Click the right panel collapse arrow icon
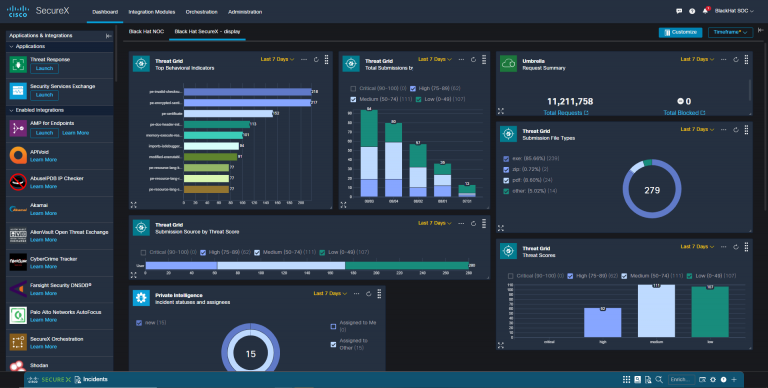The image size is (768, 388). tap(761, 30)
